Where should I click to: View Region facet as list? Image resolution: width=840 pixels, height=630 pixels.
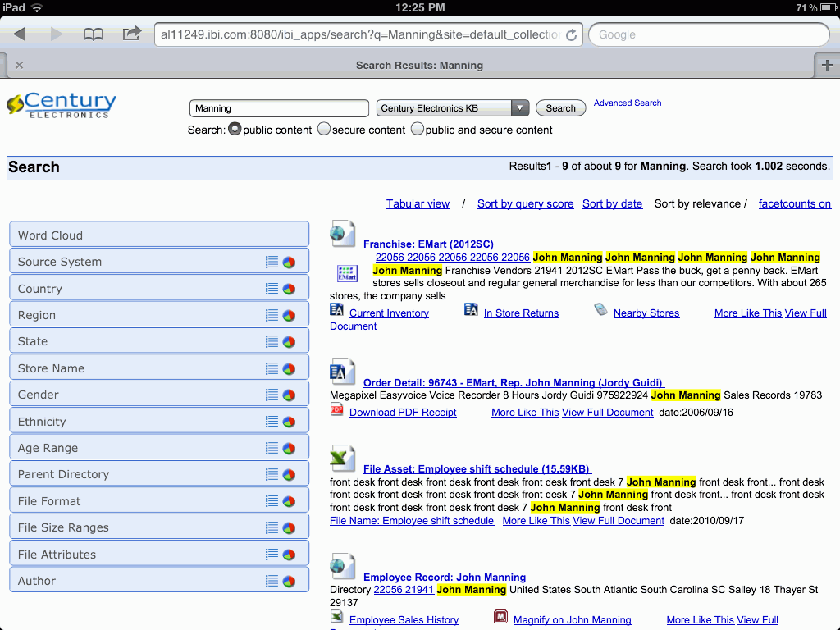[x=272, y=315]
